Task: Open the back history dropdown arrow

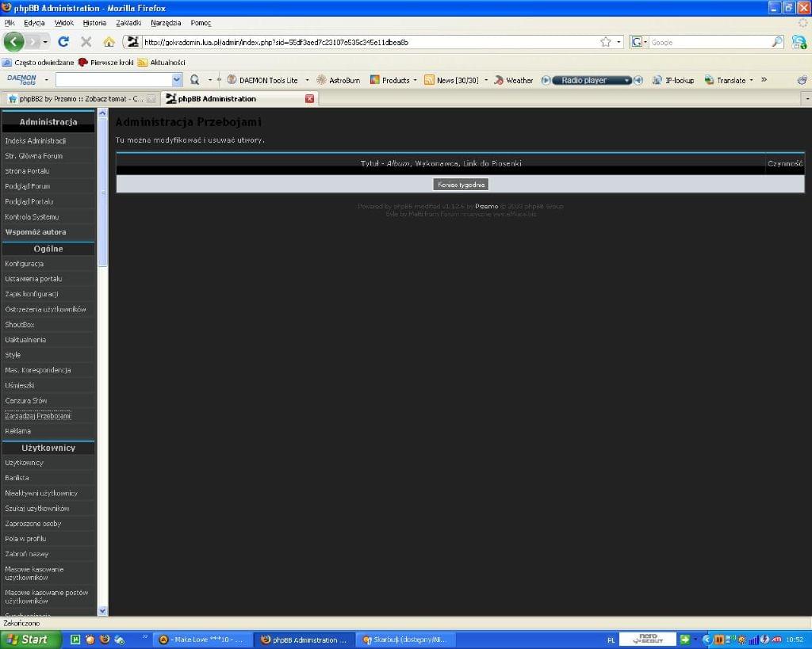Action: click(x=45, y=42)
